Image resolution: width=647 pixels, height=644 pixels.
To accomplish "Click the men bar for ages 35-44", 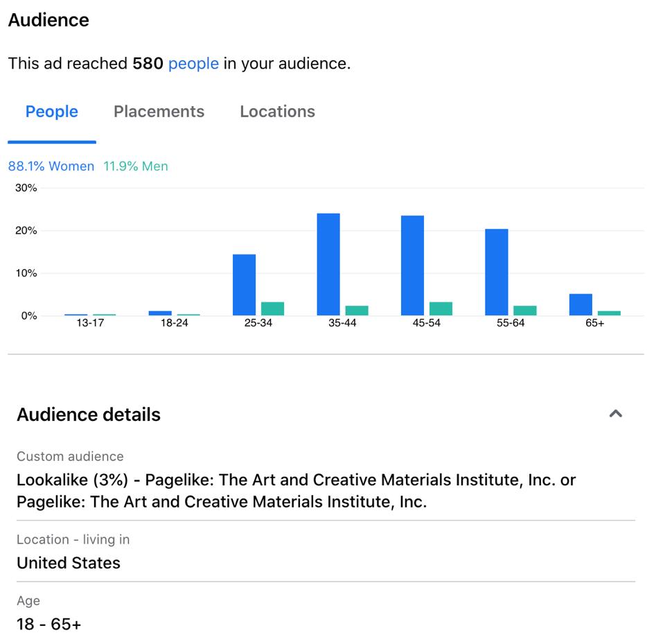I will coord(357,311).
